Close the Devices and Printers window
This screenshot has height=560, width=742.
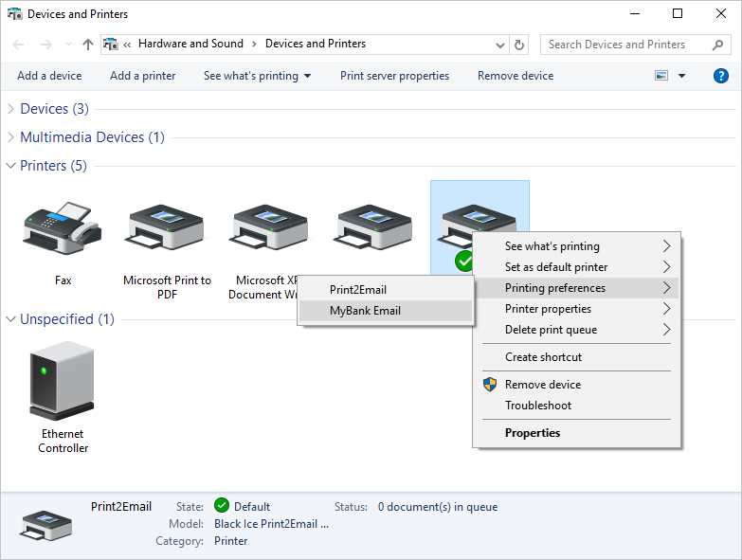[x=721, y=13]
